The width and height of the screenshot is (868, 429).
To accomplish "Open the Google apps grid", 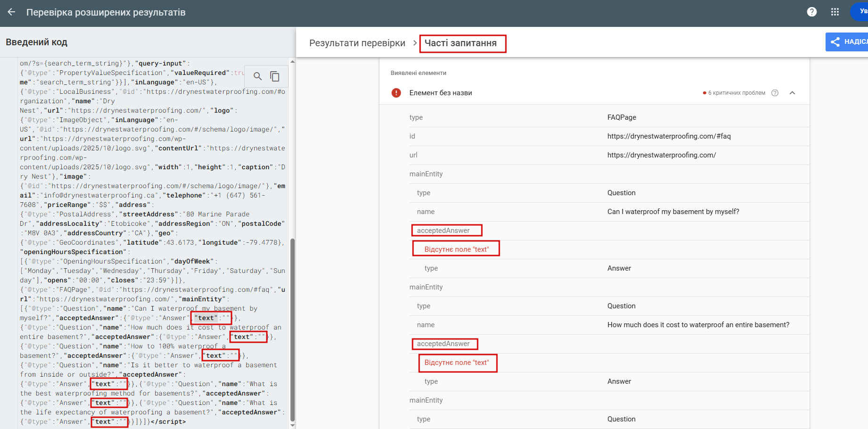I will 835,12.
